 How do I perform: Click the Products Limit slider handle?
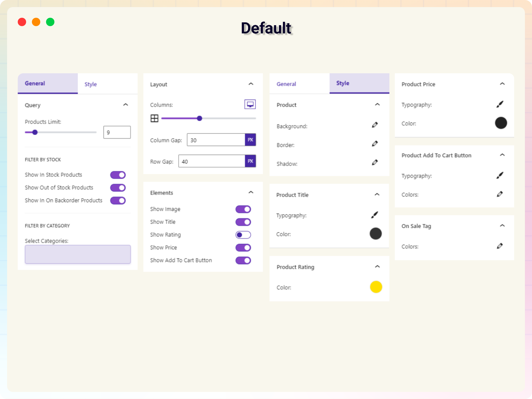pos(35,132)
